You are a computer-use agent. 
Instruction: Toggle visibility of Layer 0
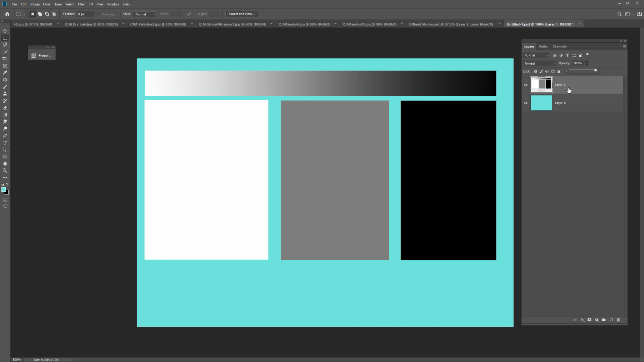point(526,103)
